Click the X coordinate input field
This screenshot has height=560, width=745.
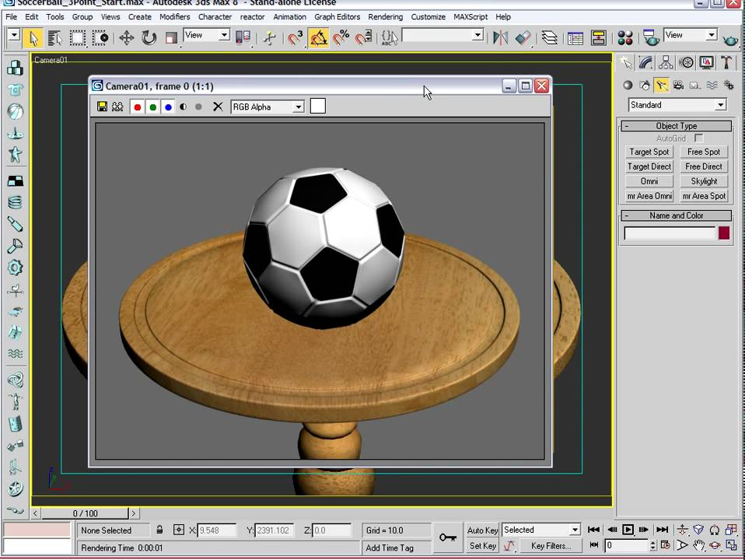[217, 530]
